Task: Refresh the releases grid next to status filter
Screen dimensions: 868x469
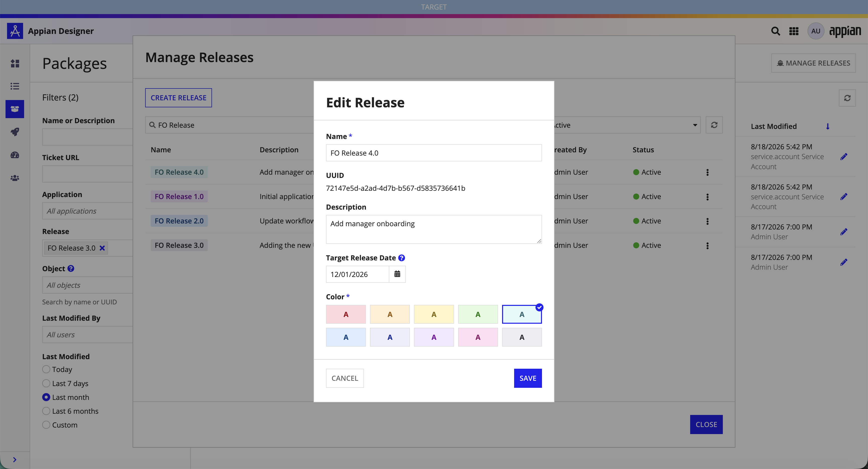Action: pos(714,125)
